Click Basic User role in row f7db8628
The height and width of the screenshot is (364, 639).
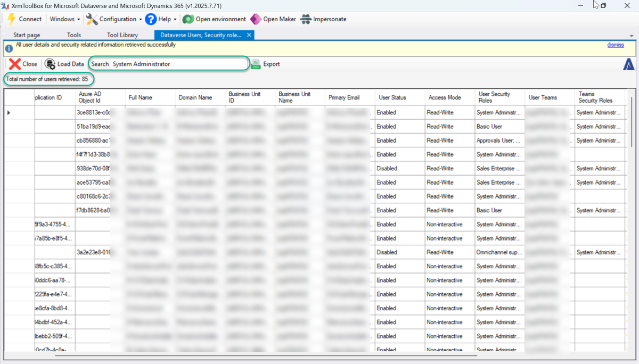click(501, 210)
